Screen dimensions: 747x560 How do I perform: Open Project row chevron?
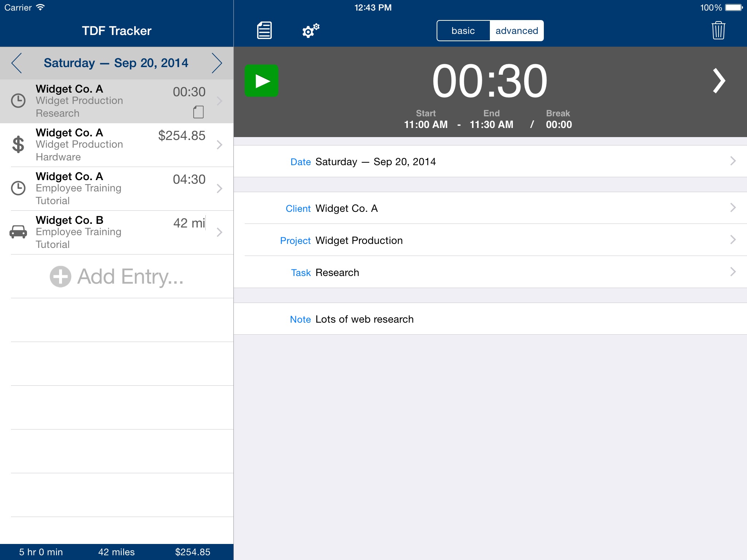pos(733,240)
